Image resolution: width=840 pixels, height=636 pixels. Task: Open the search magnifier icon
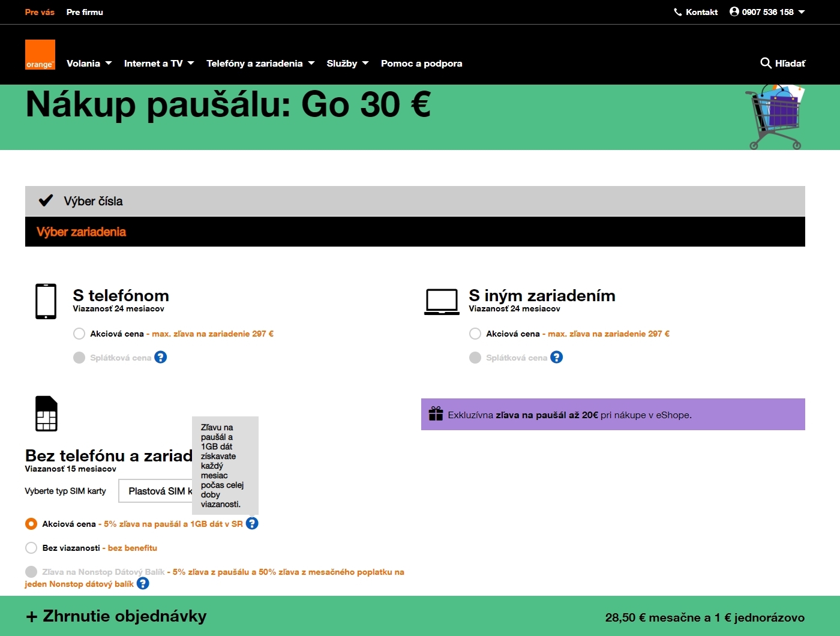click(766, 63)
